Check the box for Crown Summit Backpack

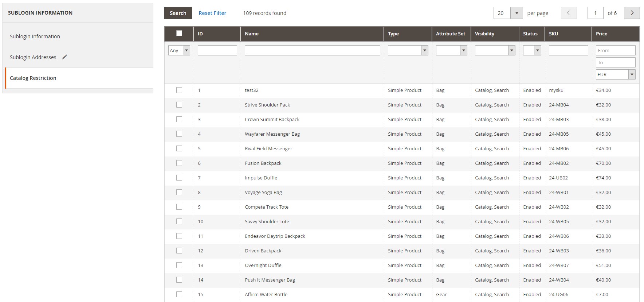coord(179,119)
